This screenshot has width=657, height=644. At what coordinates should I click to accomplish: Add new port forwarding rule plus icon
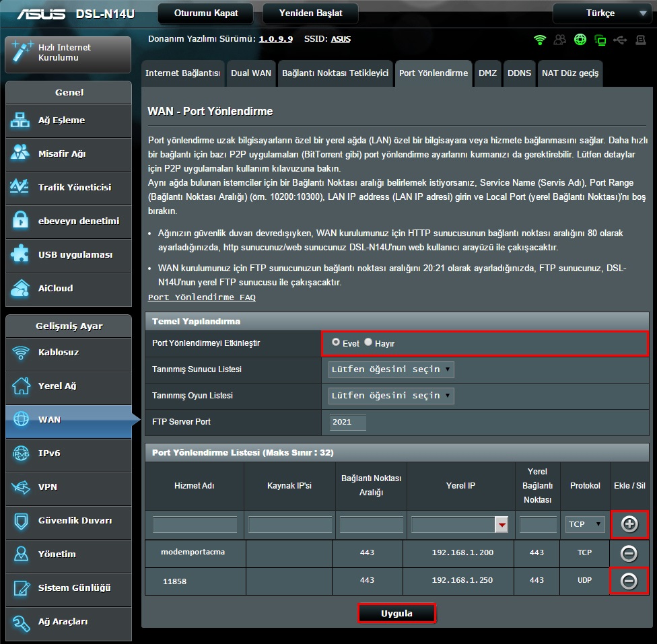click(629, 524)
